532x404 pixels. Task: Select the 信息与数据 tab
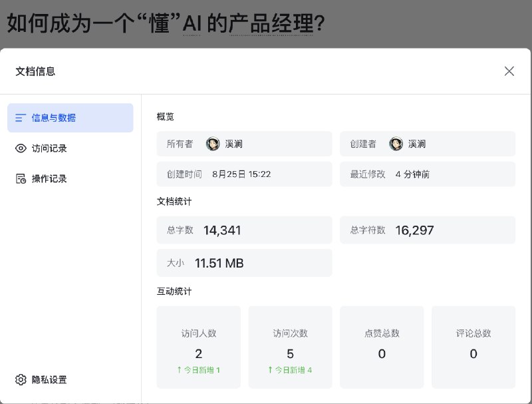[70, 118]
